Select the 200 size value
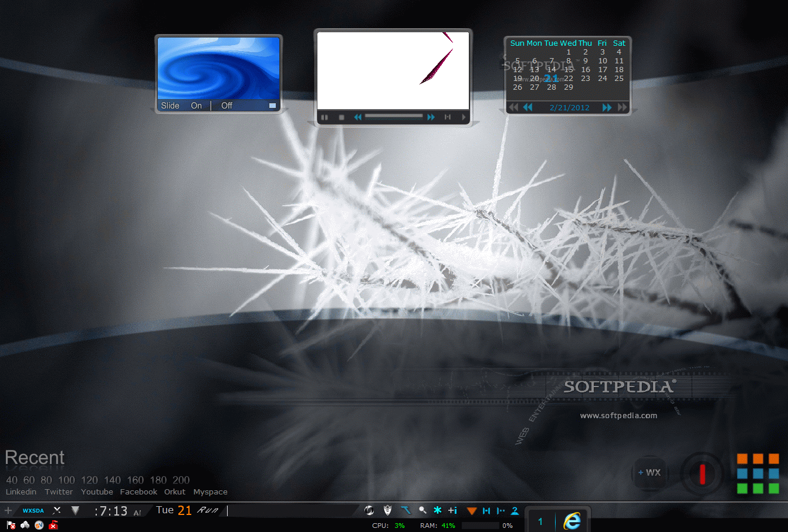 181,480
